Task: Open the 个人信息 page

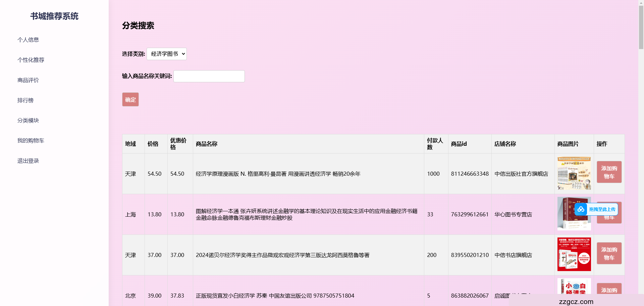Action: click(28, 40)
